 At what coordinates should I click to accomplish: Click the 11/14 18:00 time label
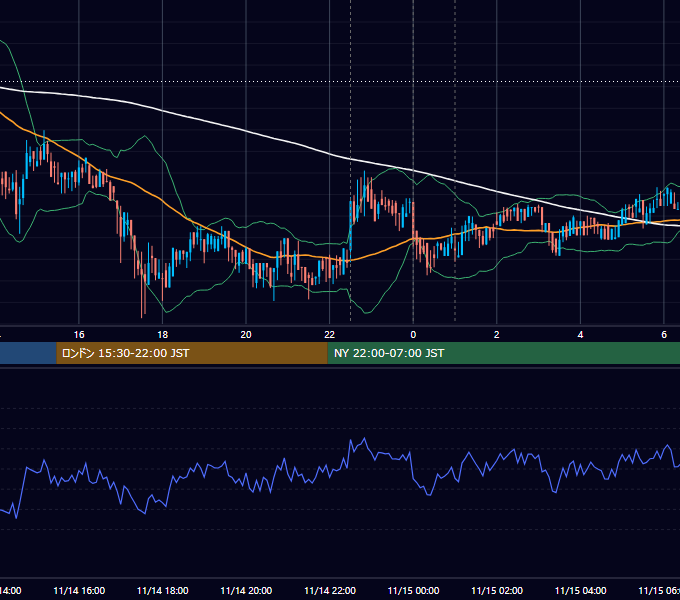[163, 590]
